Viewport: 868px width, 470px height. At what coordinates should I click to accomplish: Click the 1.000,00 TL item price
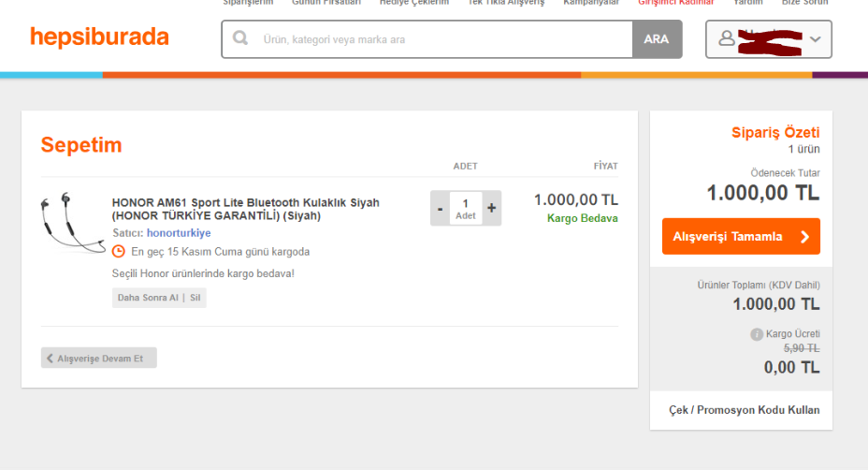(x=576, y=199)
